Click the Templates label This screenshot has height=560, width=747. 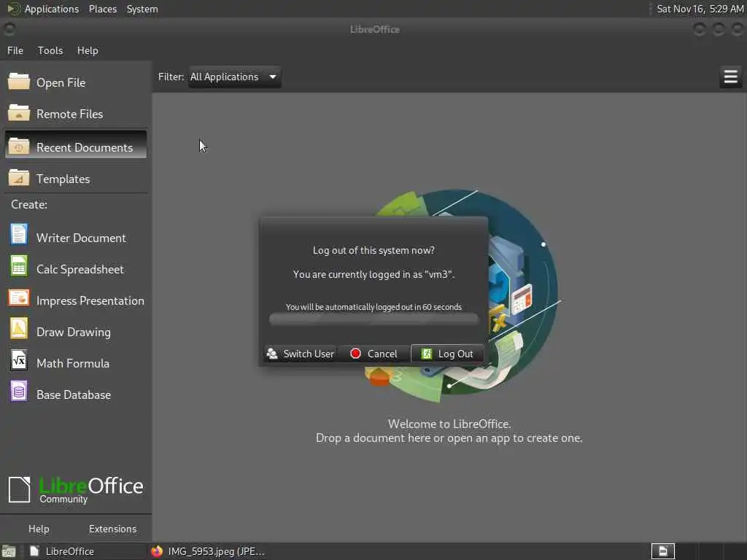(63, 179)
